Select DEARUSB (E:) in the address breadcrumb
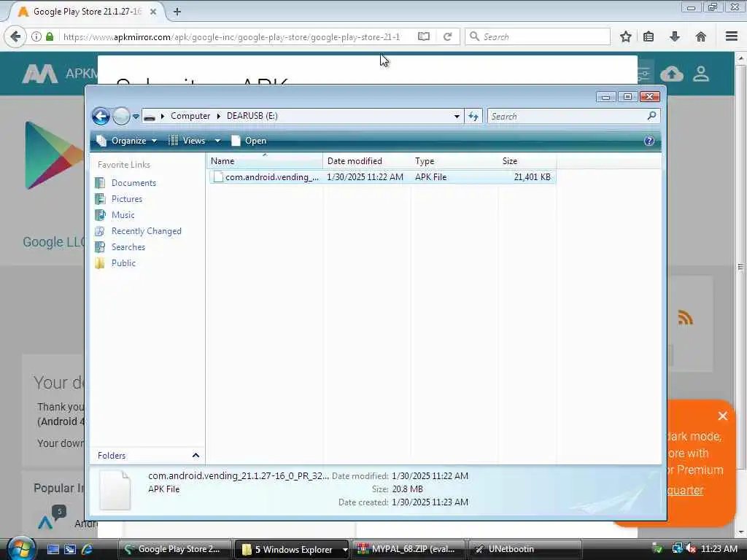Screen dimensions: 747x560 (x=252, y=116)
